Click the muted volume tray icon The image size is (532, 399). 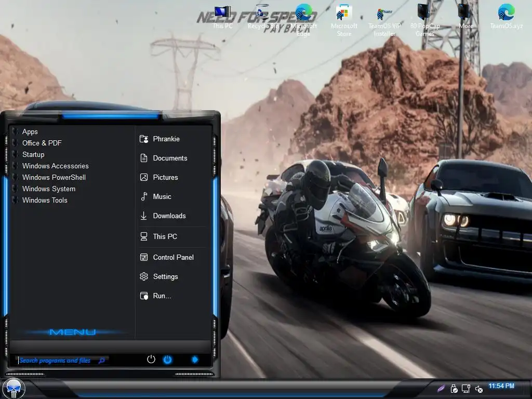[478, 389]
